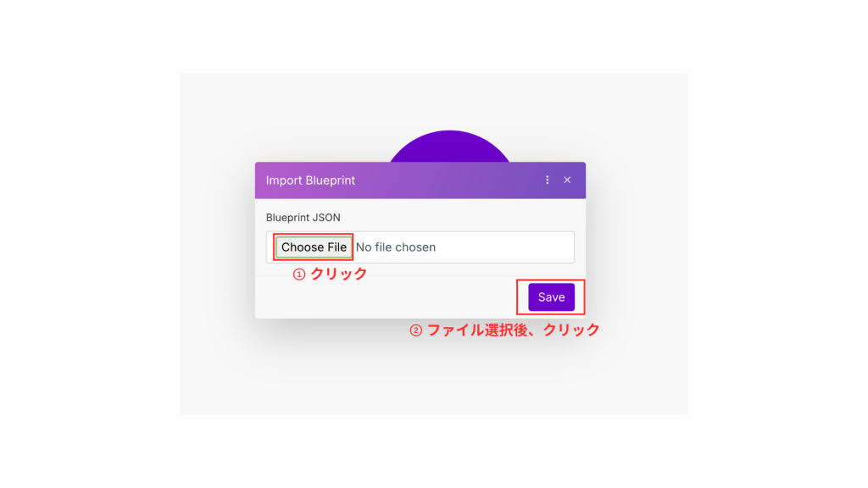Click the gray canvas right of the dialog

[x=637, y=243]
